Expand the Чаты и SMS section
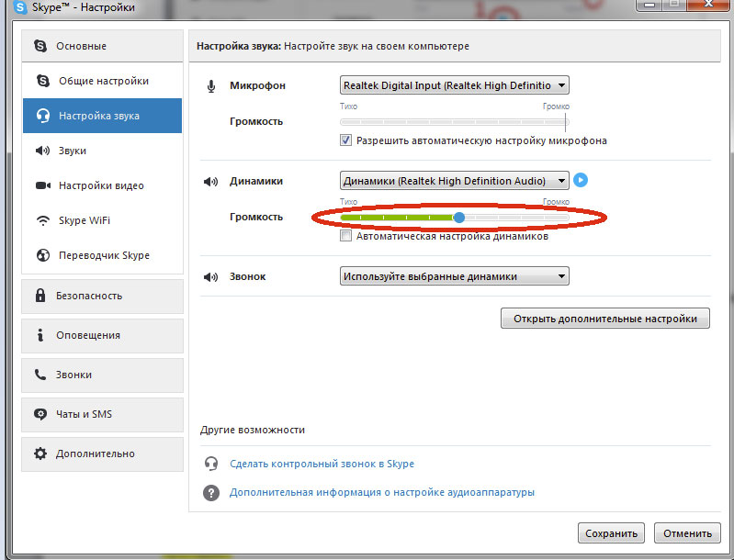 point(102,415)
